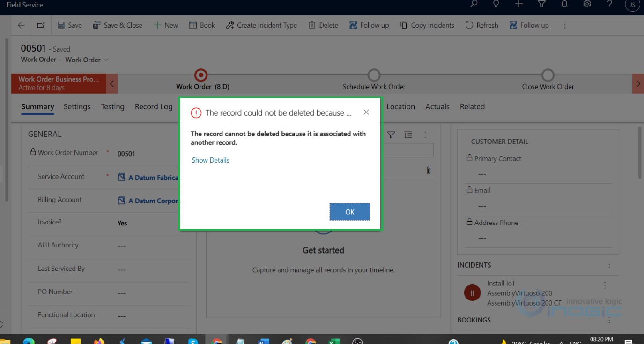644x344 pixels.
Task: Open the Incidents section more options
Action: point(609,265)
